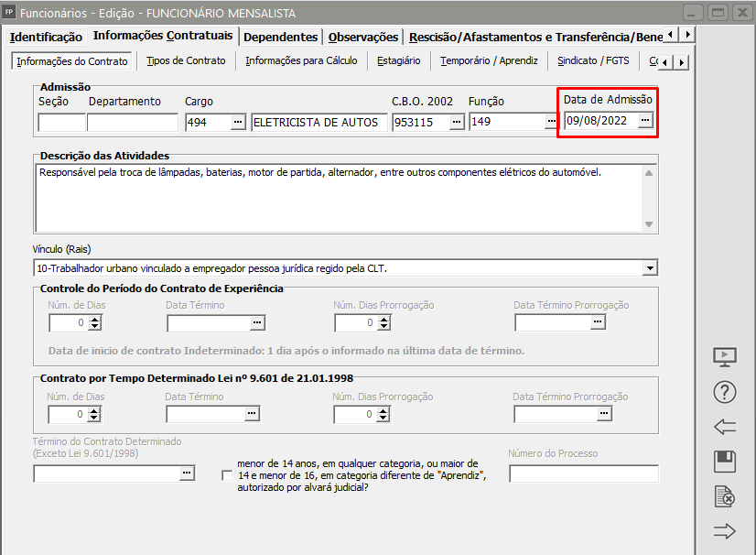Select the Sindicato / FGTS sub-tab
This screenshot has width=756, height=555.
click(x=593, y=60)
